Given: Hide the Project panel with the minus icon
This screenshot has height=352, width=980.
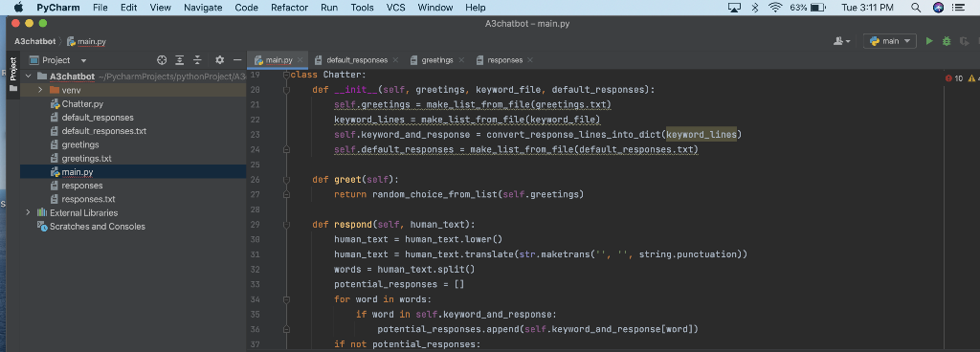Looking at the screenshot, I should 237,60.
